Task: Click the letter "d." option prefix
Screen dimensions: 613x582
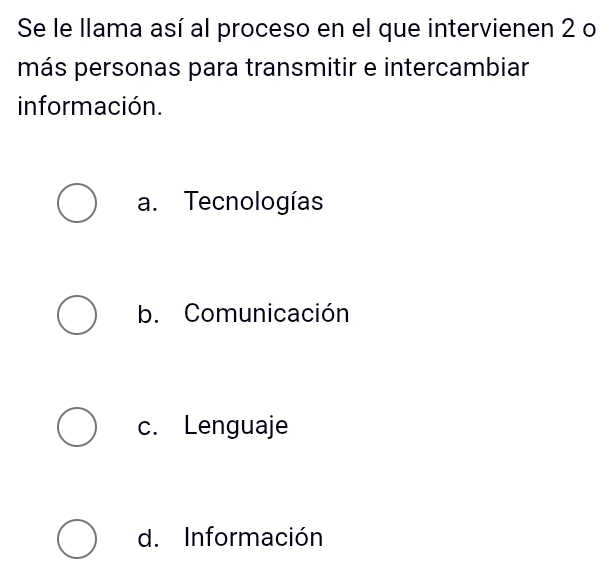Action: pos(149,540)
